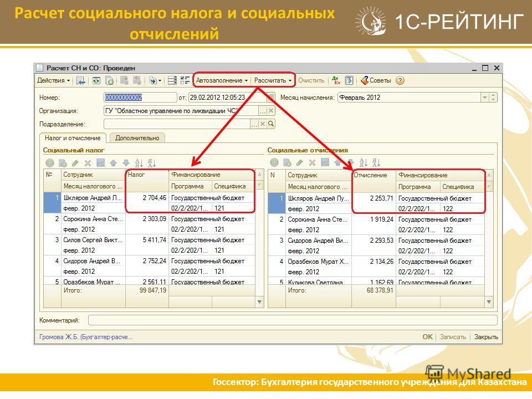Click edit pencil icon in Социальный налог
The width and height of the screenshot is (532, 399).
point(75,163)
